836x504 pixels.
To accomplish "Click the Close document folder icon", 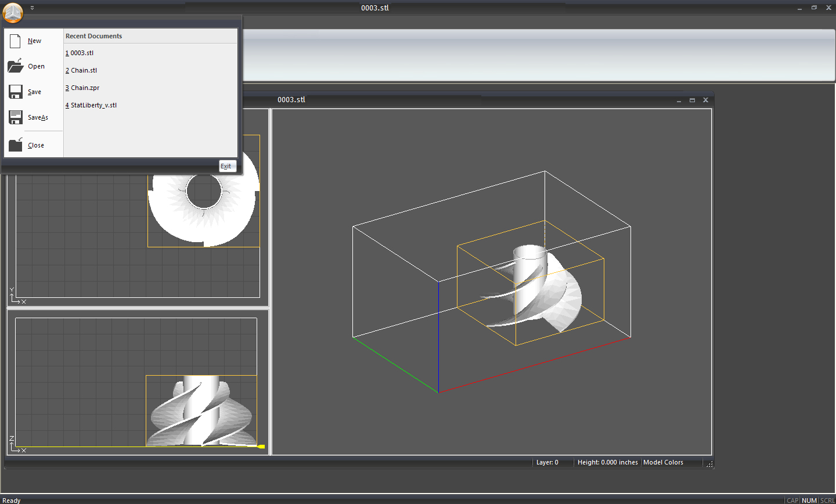I will (x=16, y=145).
